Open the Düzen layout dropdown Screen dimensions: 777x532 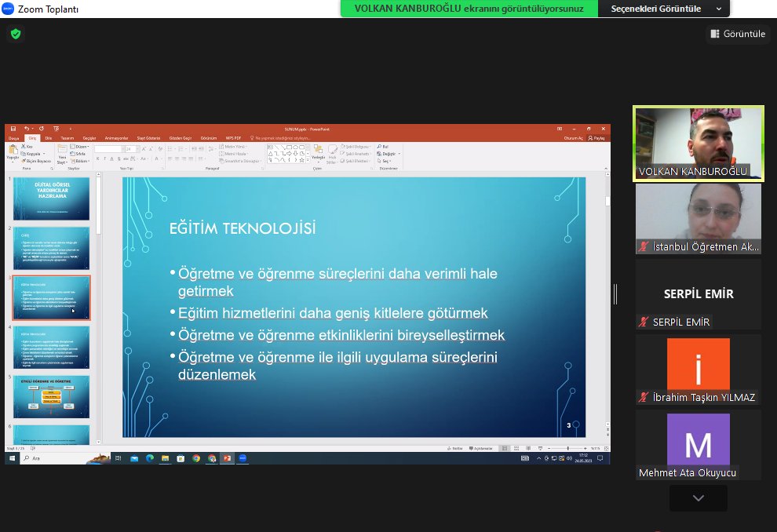point(80,147)
